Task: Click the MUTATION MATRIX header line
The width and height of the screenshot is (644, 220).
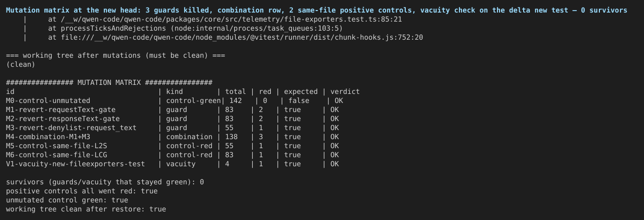Action: [109, 82]
